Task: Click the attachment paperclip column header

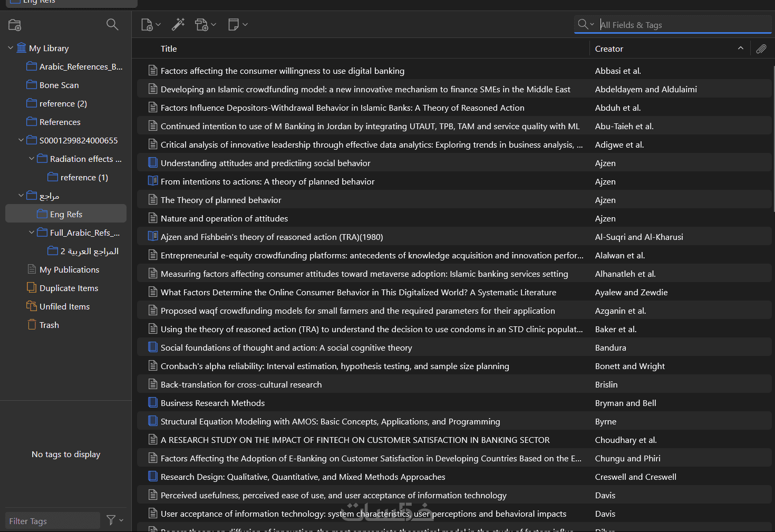Action: point(761,49)
